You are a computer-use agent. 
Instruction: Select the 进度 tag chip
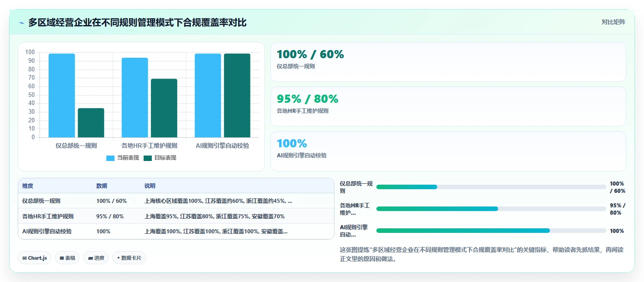coord(96,258)
